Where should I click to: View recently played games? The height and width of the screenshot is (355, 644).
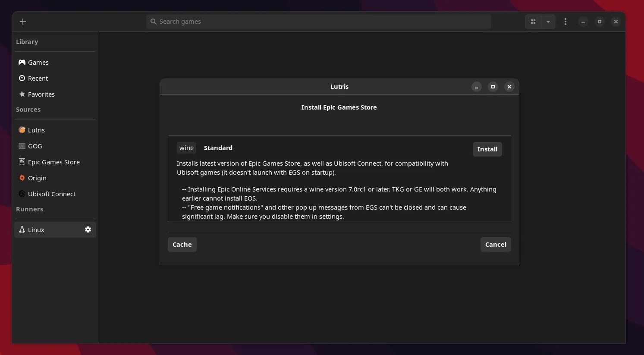[38, 78]
